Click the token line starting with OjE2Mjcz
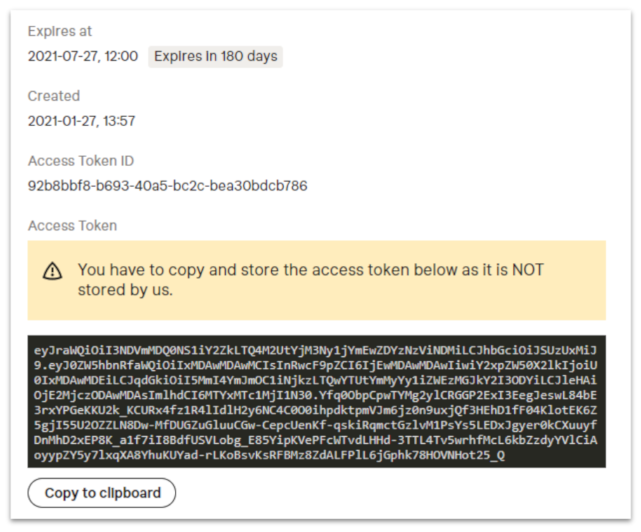The image size is (641, 532). coord(316,395)
